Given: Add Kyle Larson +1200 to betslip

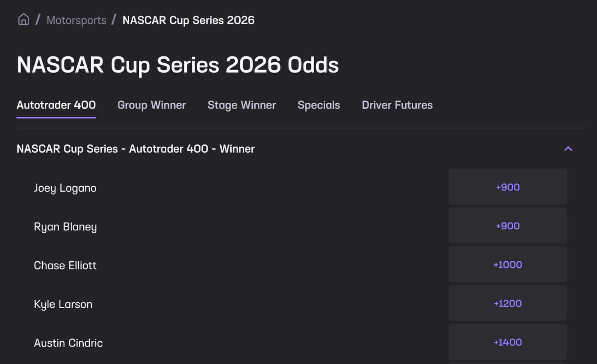Looking at the screenshot, I should pos(508,303).
